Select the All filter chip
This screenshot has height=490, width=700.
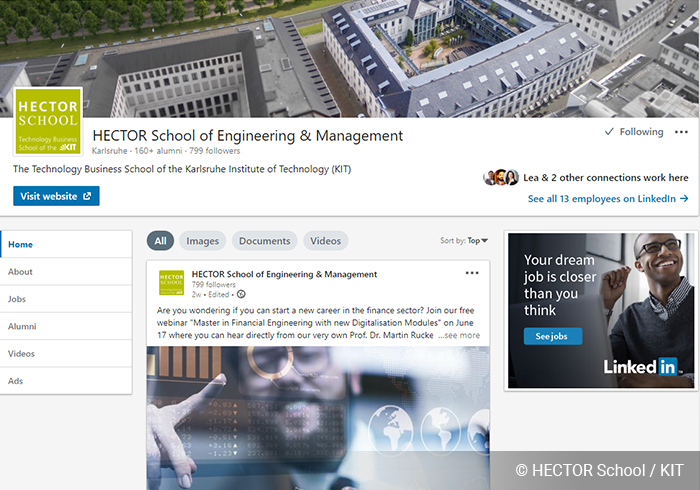160,241
